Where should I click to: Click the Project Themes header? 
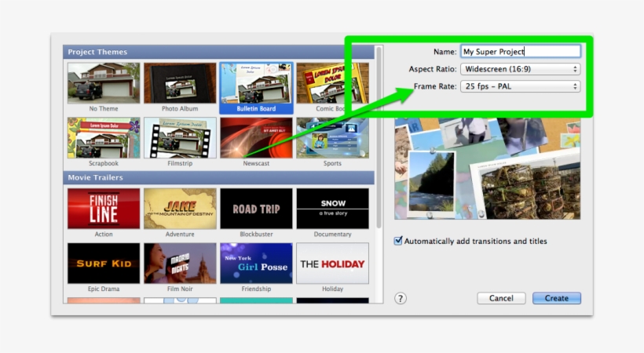(218, 52)
